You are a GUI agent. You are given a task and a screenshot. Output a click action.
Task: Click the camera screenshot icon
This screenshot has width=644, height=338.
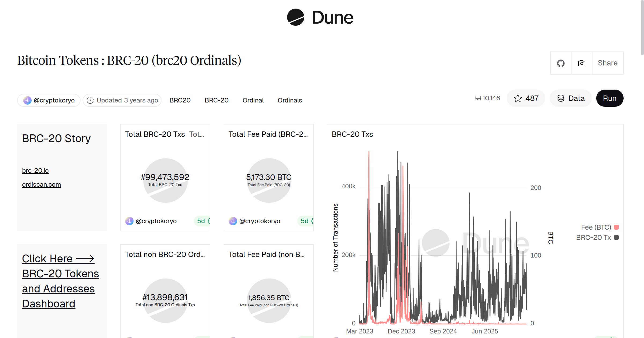point(581,63)
